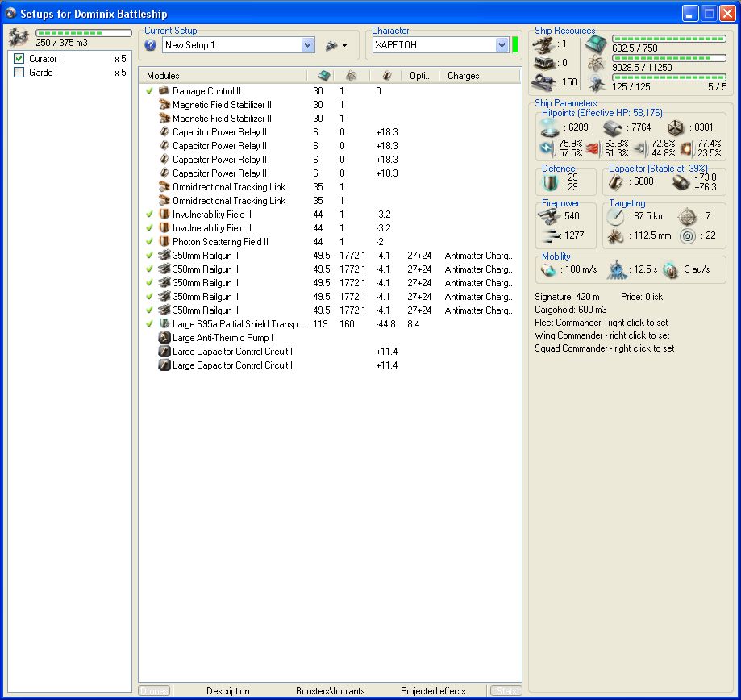Click the Opti... column header
Screen dimensions: 741x700
click(421, 76)
